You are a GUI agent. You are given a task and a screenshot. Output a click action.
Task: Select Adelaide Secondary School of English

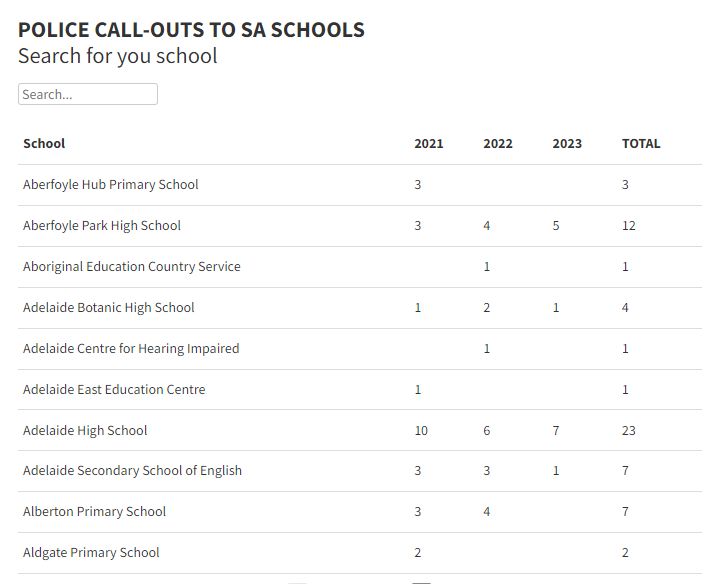pos(132,470)
